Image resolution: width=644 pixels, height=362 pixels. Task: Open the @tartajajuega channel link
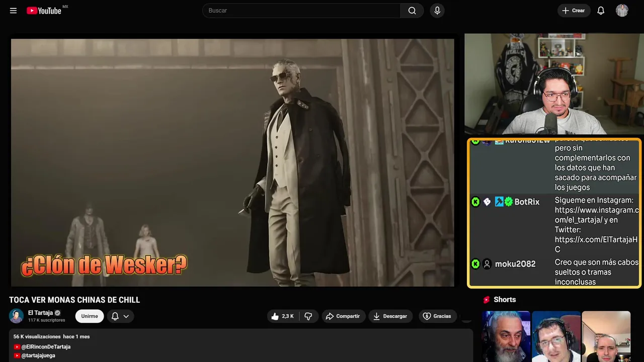[x=38, y=355]
